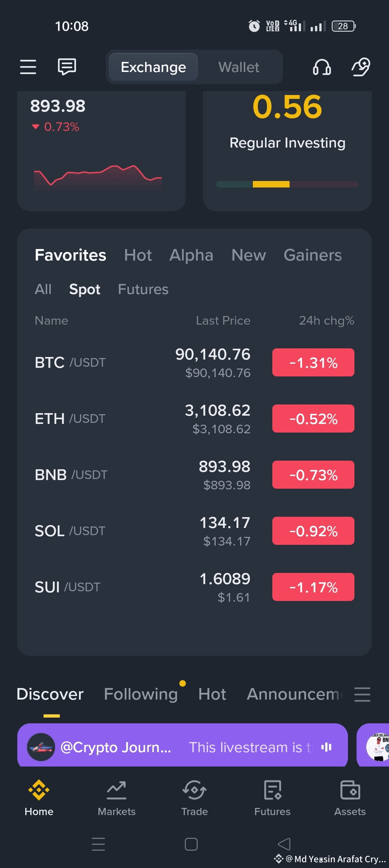
Task: Switch to Wallet mode toggle
Action: point(239,67)
